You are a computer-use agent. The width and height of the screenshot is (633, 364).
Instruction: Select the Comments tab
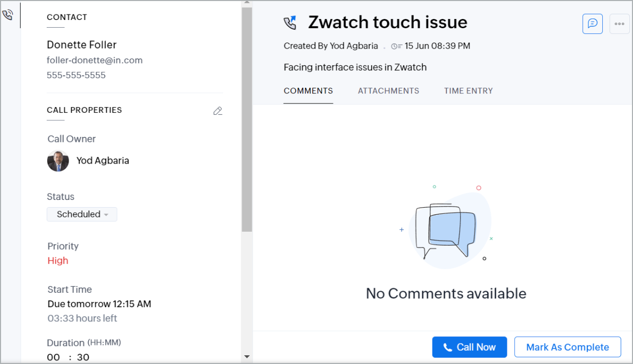308,91
